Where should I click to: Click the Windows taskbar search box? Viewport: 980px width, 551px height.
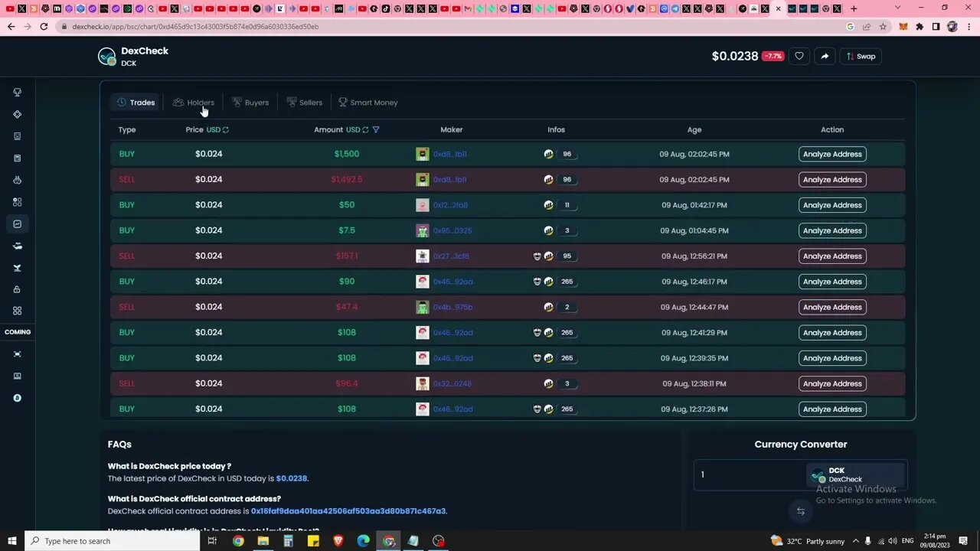[113, 541]
